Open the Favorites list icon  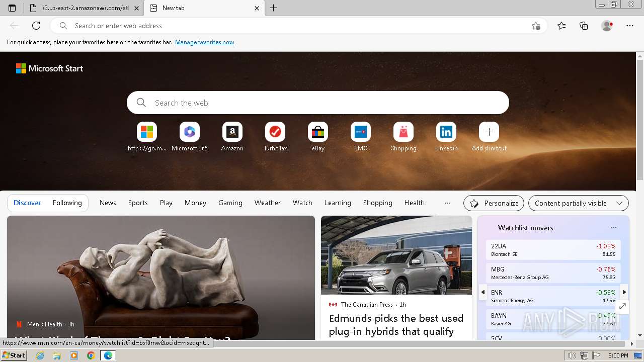pos(561,26)
